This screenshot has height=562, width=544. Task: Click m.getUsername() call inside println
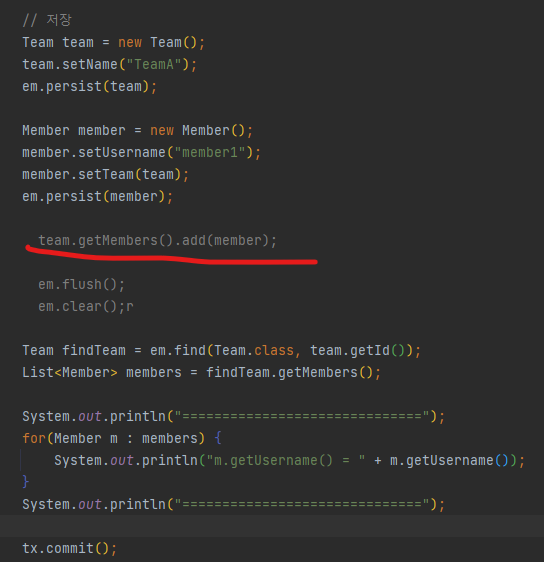[x=449, y=460]
